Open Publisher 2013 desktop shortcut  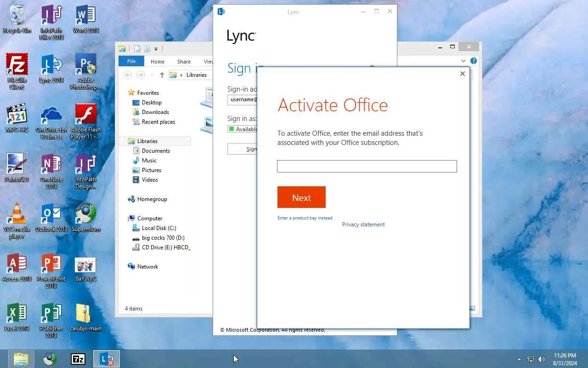51,320
